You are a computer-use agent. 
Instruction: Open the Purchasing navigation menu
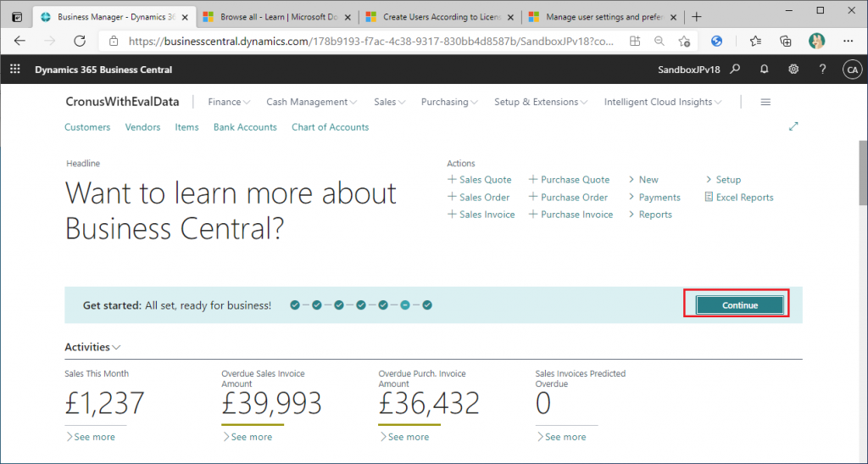[x=449, y=102]
